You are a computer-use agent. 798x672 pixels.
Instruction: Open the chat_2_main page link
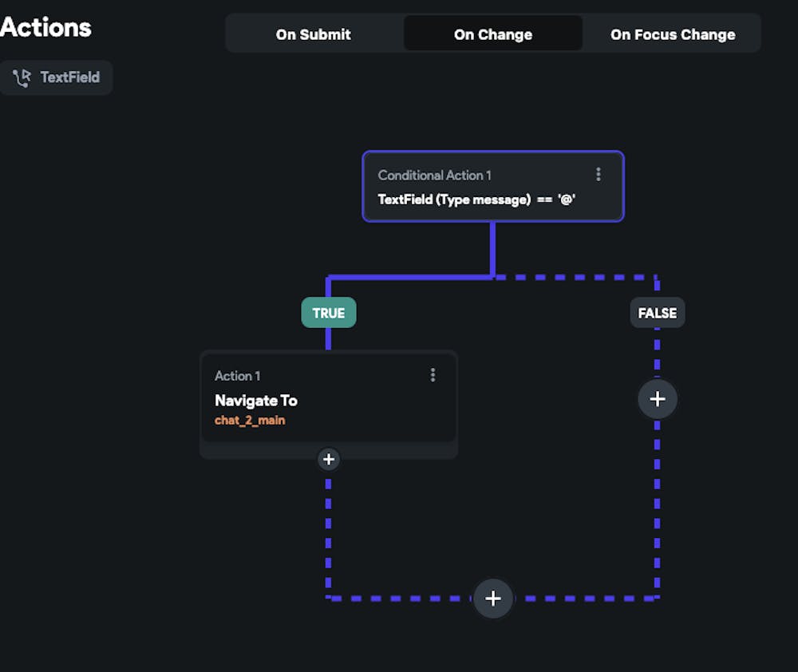pos(250,420)
